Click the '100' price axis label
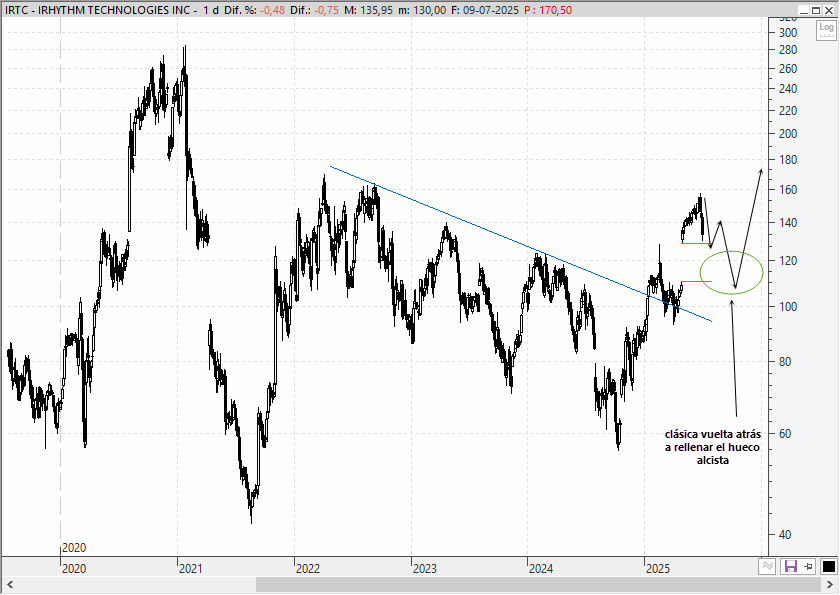The image size is (840, 595). coord(788,306)
